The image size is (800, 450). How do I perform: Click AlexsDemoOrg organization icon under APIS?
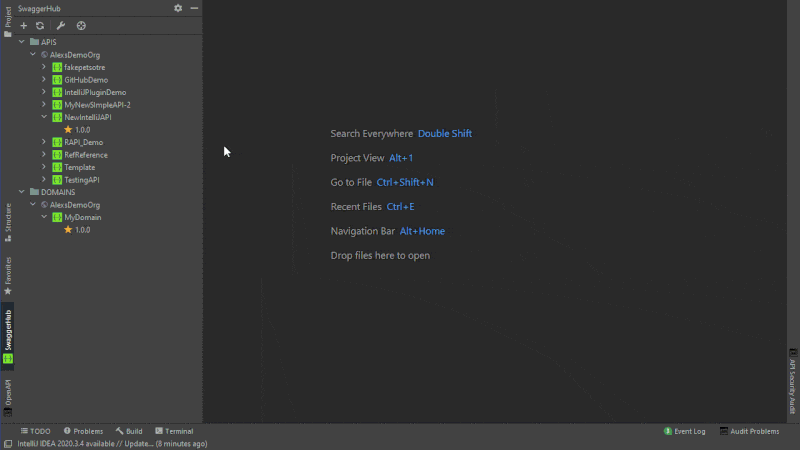[x=44, y=55]
